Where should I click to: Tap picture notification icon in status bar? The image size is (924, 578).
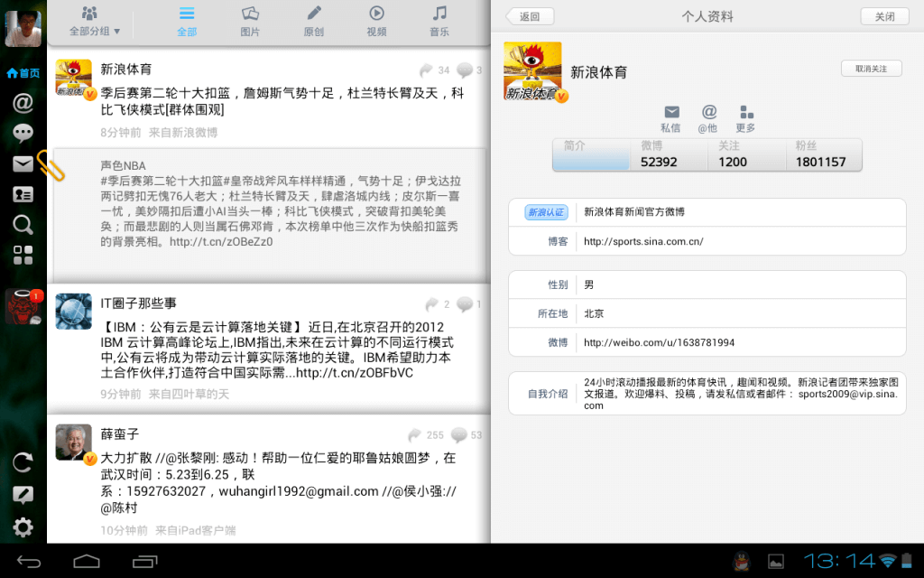pos(775,562)
